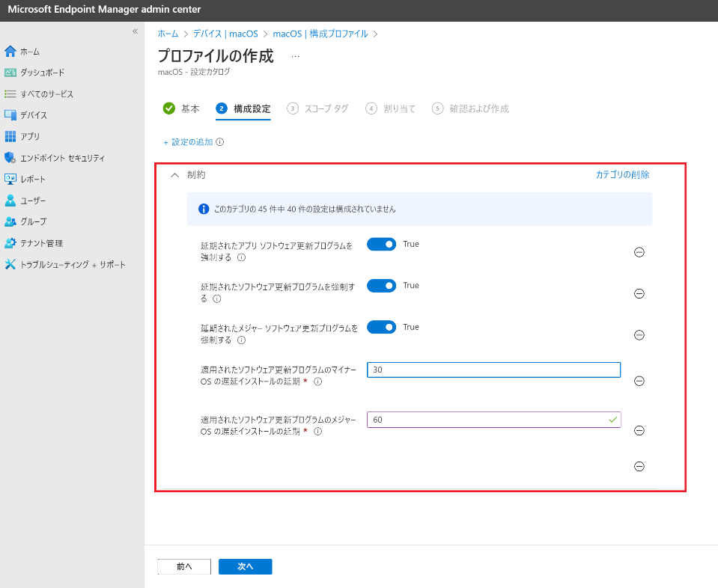718x588 pixels.
Task: Collapse the 制約 category section
Action: click(174, 175)
